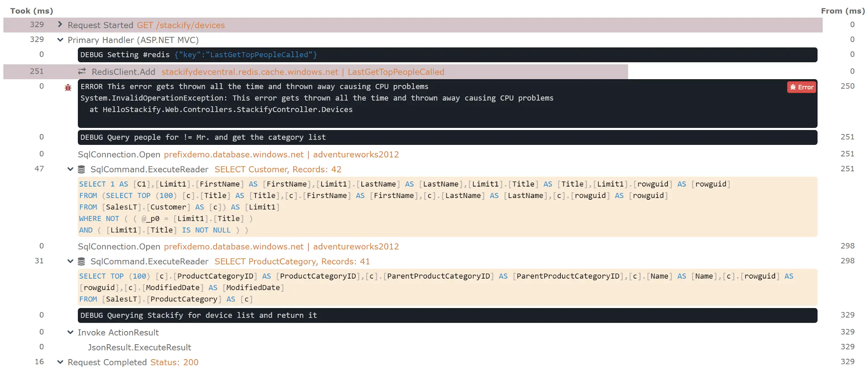Collapse the SELECT ProductCategory query details
868x372 pixels.
point(70,261)
